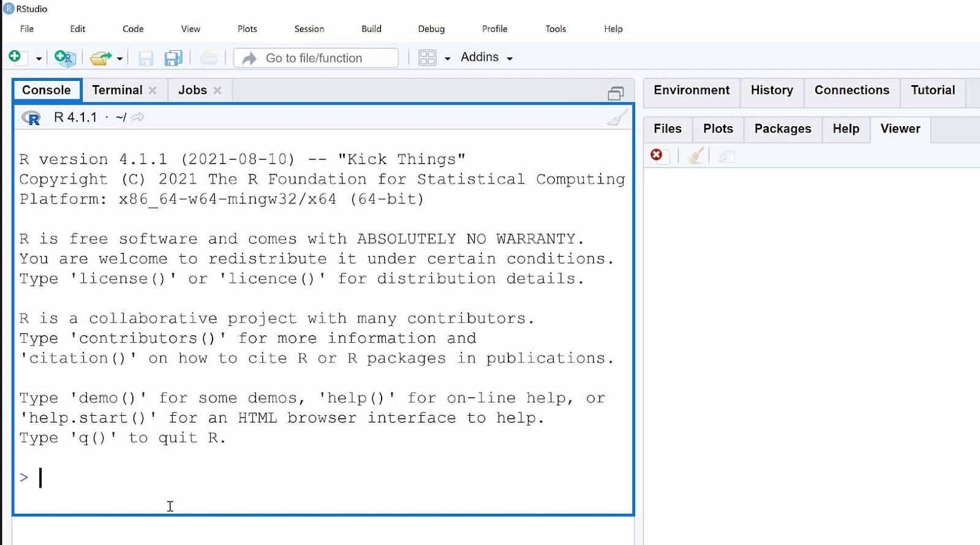The height and width of the screenshot is (545, 980).
Task: Open the Plots menu
Action: [247, 29]
